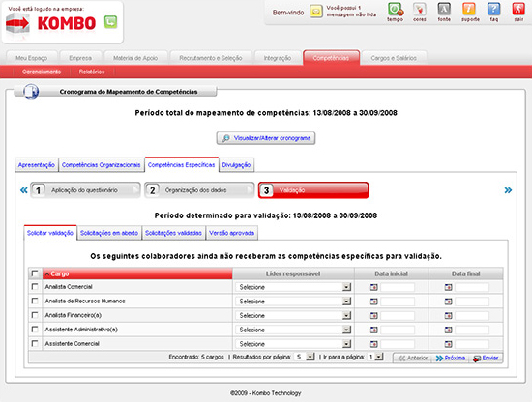Click the sair logout icon
This screenshot has height=402, width=532.
[518, 10]
